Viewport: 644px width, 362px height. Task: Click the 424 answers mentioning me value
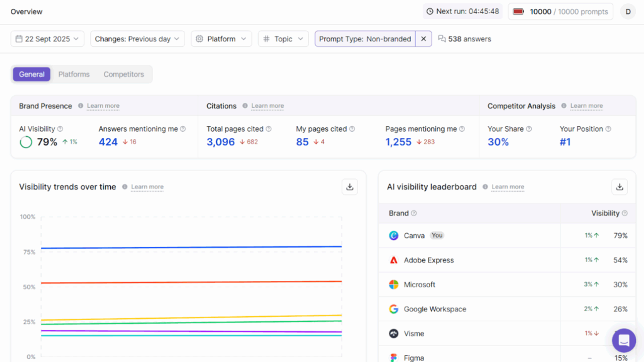(x=108, y=142)
